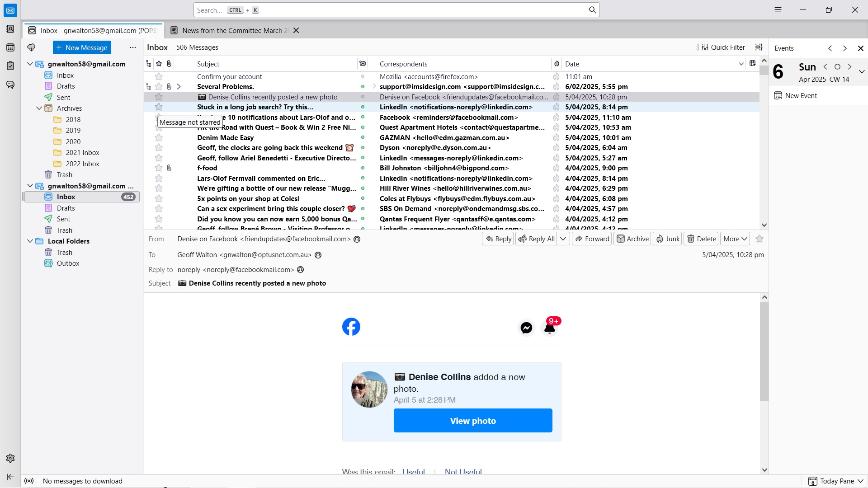Expand the Several Problems thread
This screenshot has width=868, height=488.
(179, 87)
